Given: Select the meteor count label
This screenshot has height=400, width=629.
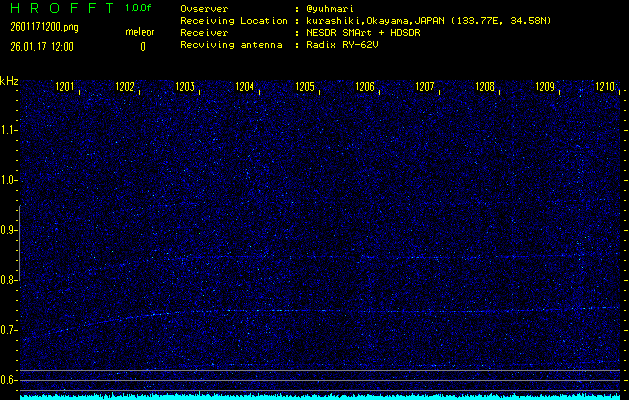Looking at the screenshot, I should click(x=139, y=32).
